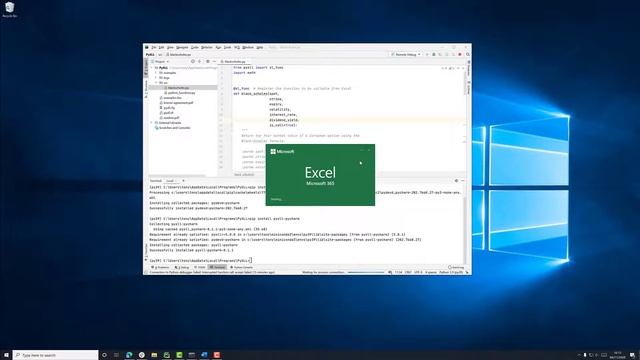Open Task View from the taskbar
The image size is (640, 360).
(116, 355)
